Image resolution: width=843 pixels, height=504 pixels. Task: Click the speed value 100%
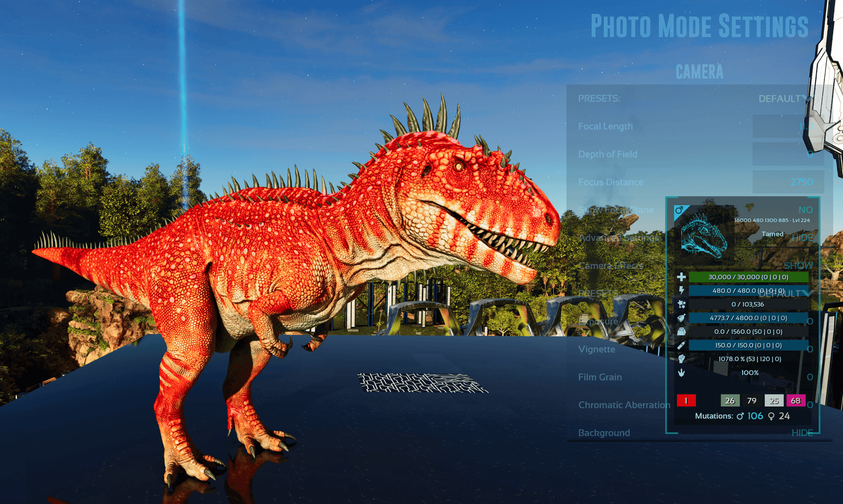750,373
